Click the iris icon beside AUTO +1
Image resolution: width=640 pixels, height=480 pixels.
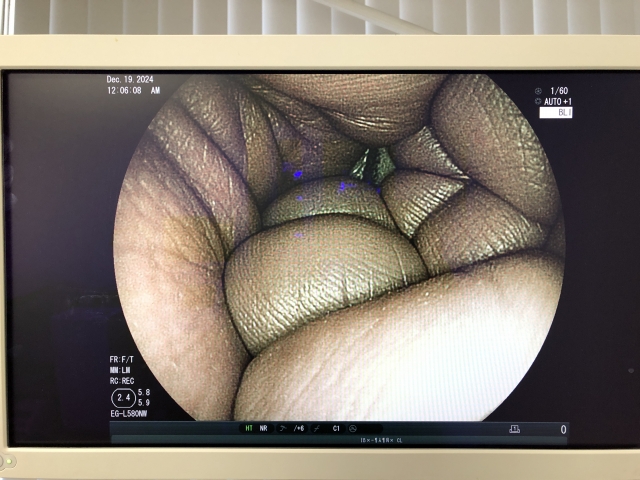click(538, 101)
